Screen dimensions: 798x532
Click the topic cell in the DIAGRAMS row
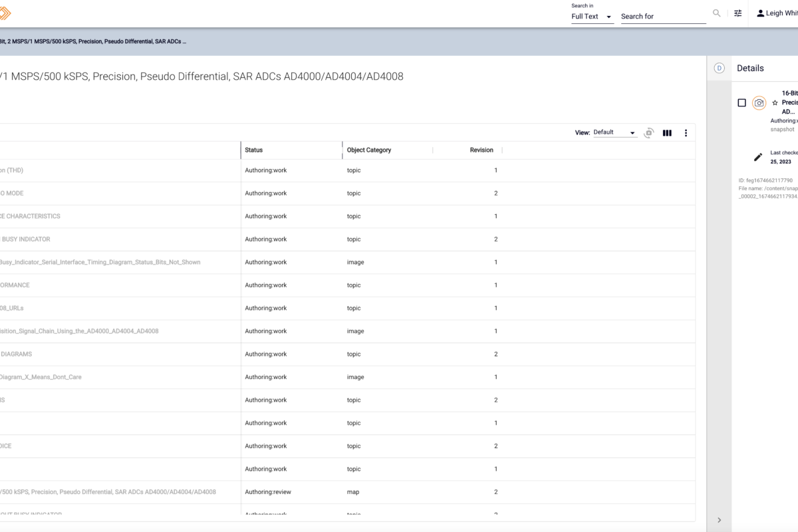tap(354, 354)
